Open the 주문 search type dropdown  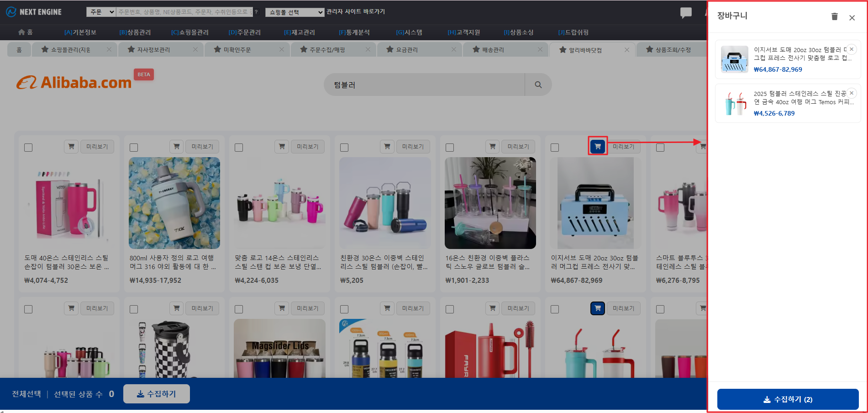coord(101,12)
